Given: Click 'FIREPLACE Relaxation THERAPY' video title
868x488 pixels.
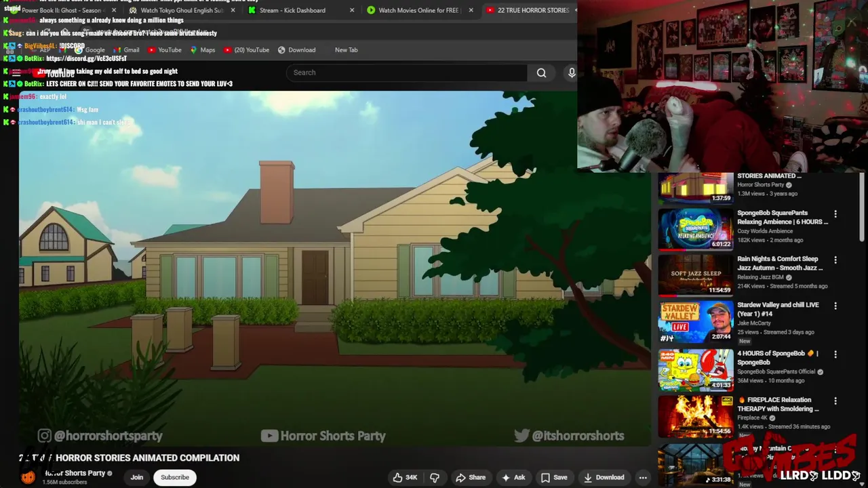Looking at the screenshot, I should click(778, 405).
